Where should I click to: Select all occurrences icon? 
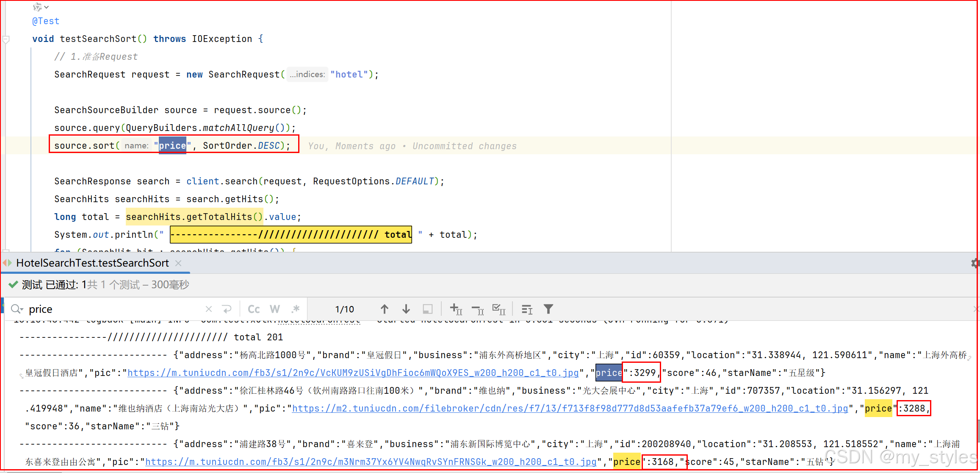coord(498,309)
